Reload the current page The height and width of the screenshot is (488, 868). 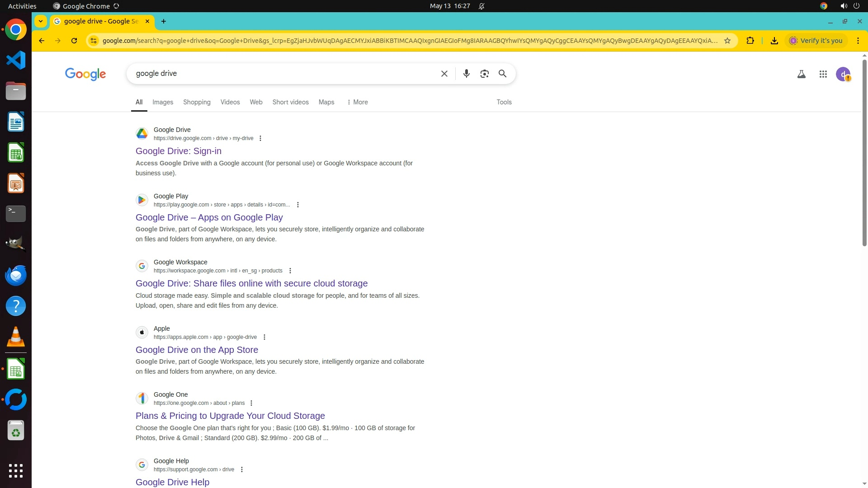pos(74,41)
